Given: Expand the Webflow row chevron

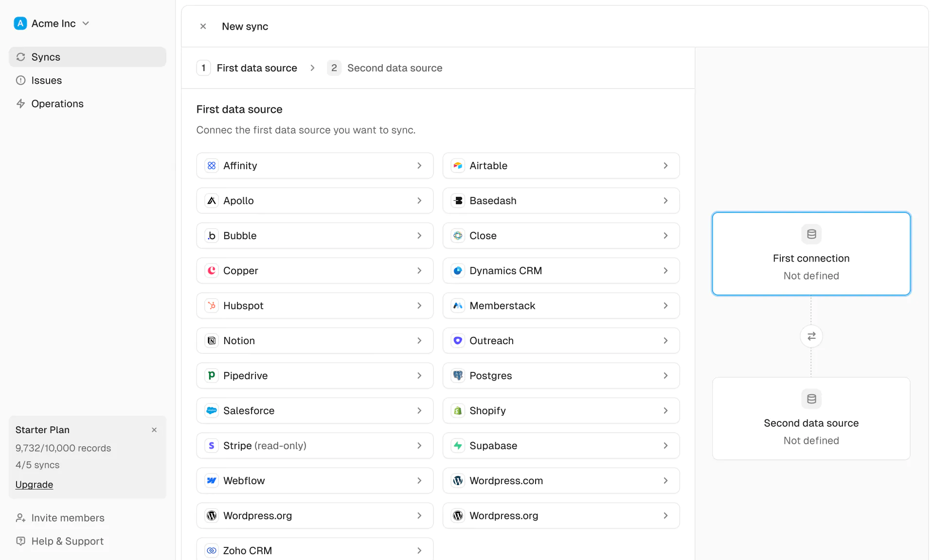Looking at the screenshot, I should tap(419, 481).
